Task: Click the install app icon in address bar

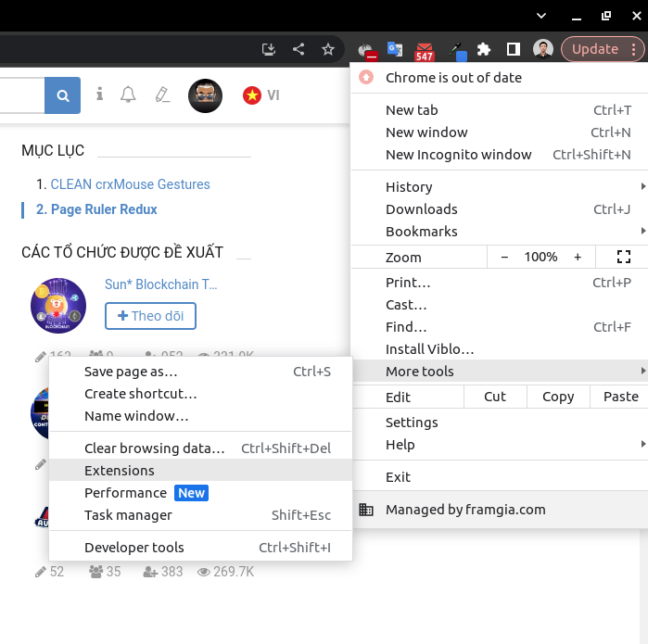Action: [269, 49]
